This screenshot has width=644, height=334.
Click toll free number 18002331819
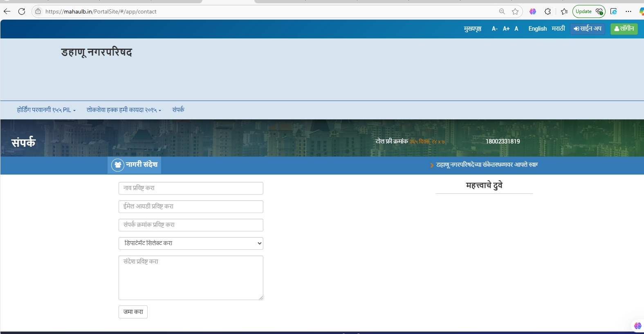tap(503, 141)
